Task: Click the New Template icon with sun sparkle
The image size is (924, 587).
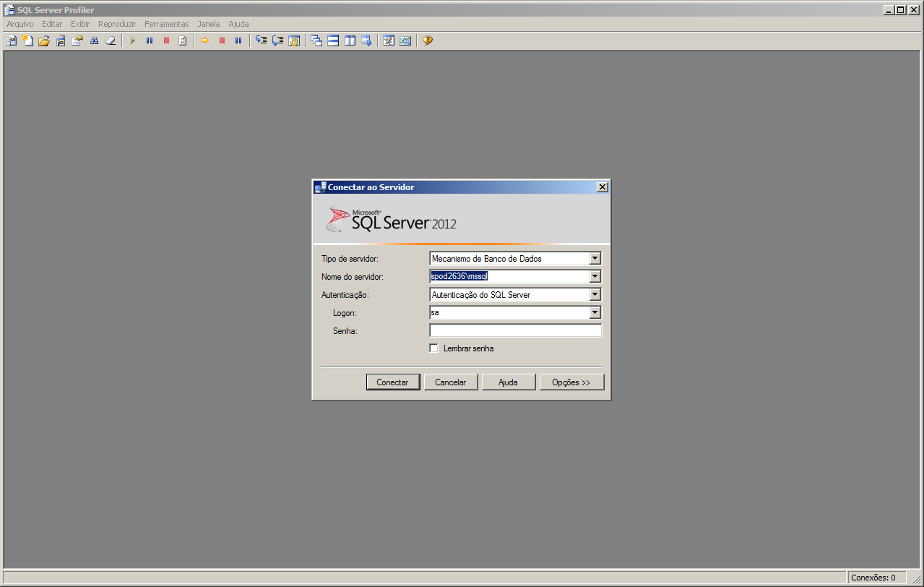Action: coord(27,40)
